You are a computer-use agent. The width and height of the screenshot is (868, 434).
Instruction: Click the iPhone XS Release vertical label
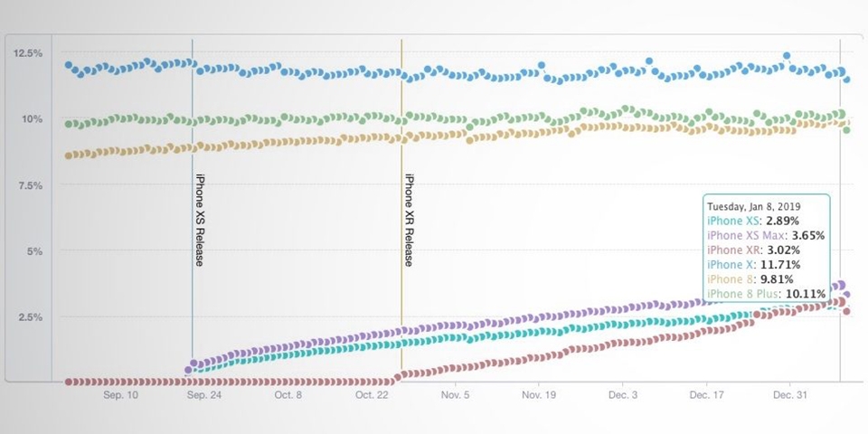click(x=200, y=220)
